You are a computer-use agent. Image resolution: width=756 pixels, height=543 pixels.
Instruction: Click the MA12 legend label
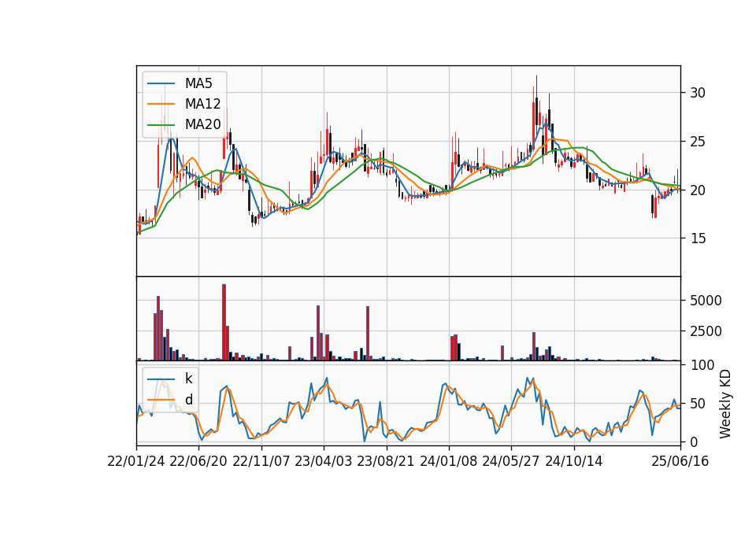[x=202, y=104]
